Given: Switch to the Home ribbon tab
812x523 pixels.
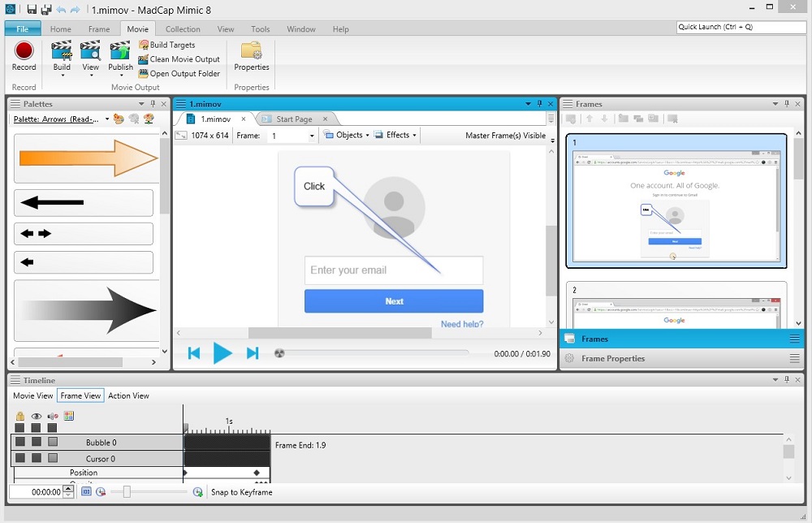Looking at the screenshot, I should click(x=61, y=29).
